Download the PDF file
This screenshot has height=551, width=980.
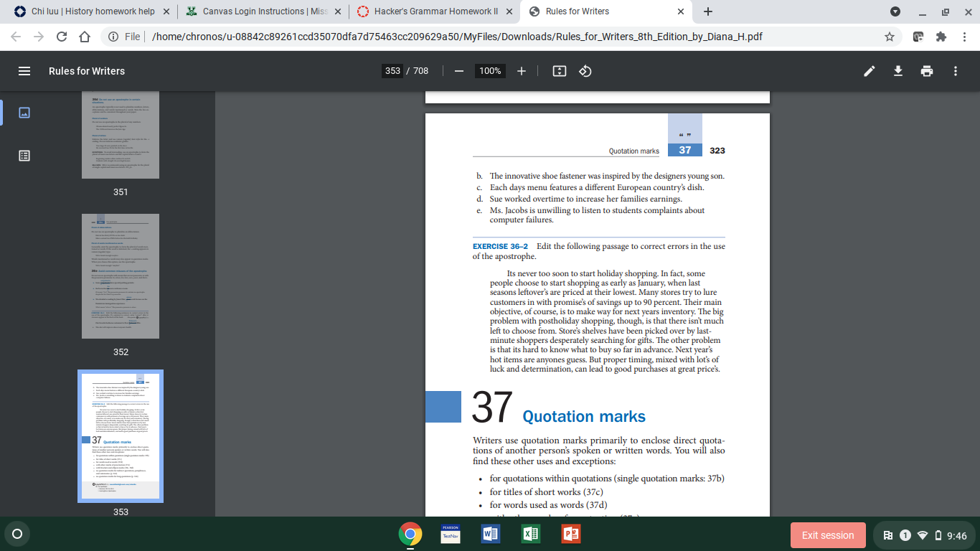pyautogui.click(x=897, y=71)
